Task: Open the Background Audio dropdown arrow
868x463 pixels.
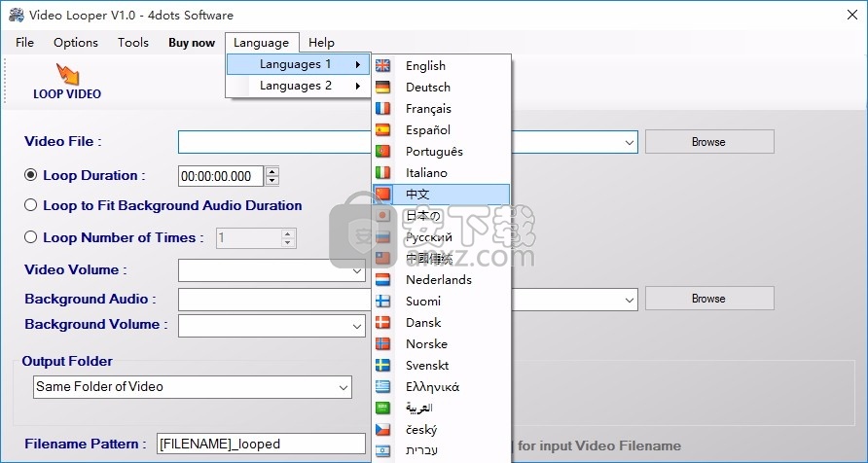Action: click(629, 300)
